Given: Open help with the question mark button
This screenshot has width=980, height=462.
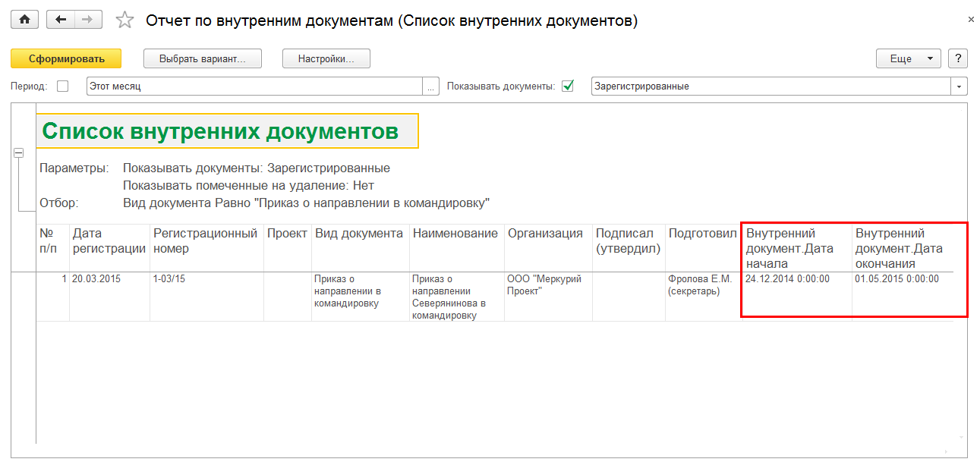Looking at the screenshot, I should click(958, 59).
